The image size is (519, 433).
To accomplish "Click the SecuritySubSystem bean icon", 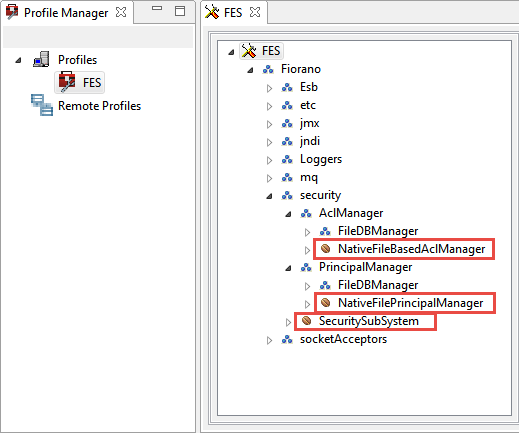I will tap(306, 321).
